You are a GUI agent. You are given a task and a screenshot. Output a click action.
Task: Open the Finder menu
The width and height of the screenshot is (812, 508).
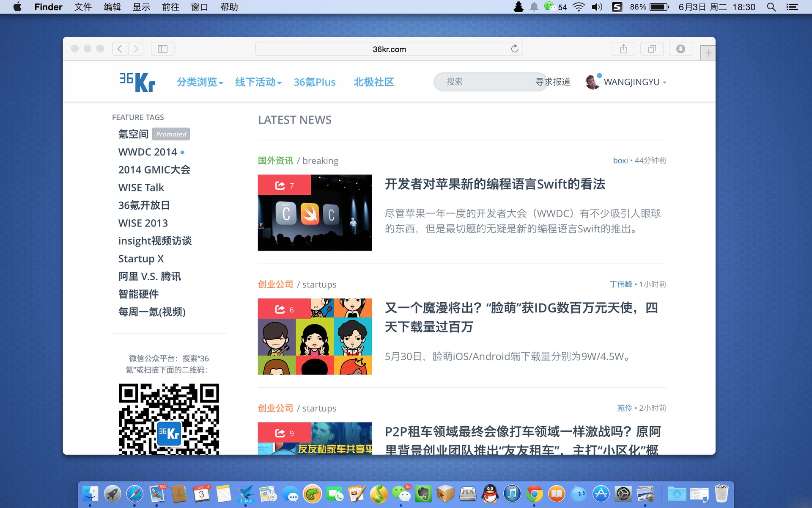point(48,7)
